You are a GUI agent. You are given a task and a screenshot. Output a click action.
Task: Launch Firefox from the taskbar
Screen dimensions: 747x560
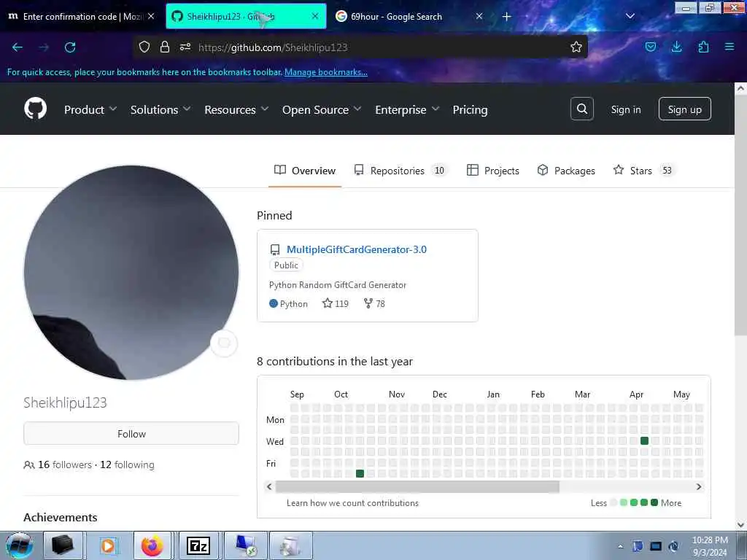tap(152, 545)
